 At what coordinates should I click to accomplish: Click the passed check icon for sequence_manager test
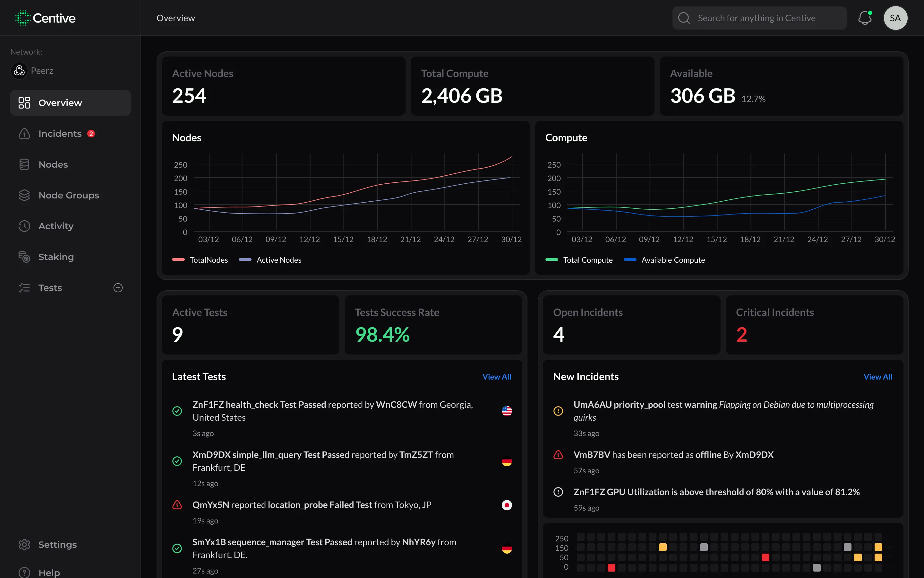177,548
